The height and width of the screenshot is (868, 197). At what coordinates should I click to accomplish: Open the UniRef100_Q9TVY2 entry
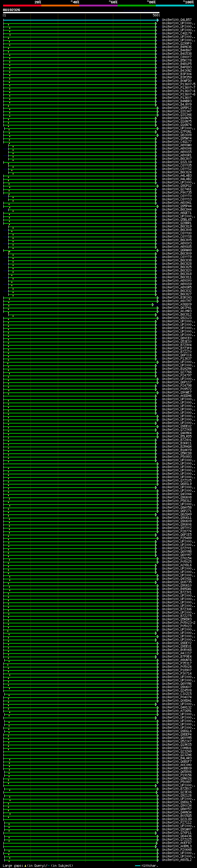pyautogui.click(x=177, y=528)
